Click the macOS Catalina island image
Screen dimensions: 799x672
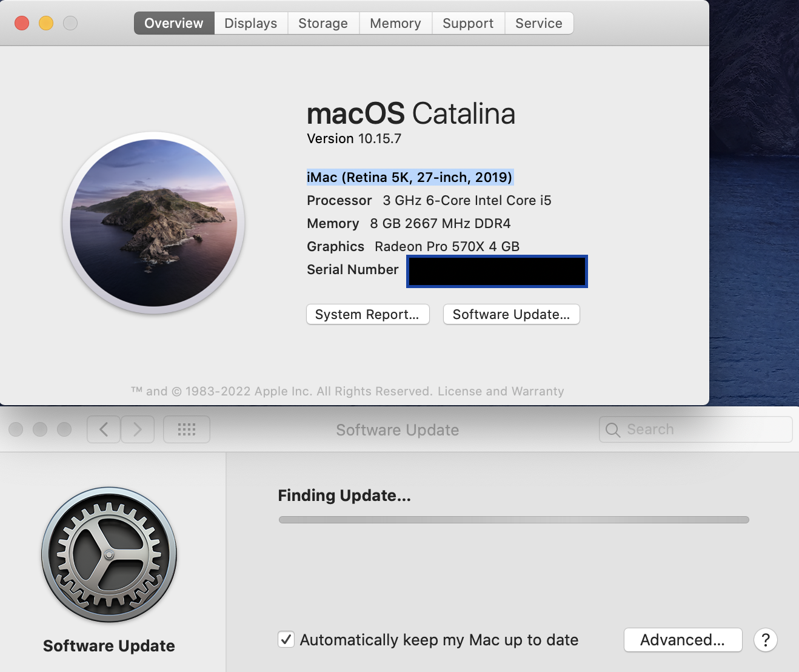coord(154,223)
